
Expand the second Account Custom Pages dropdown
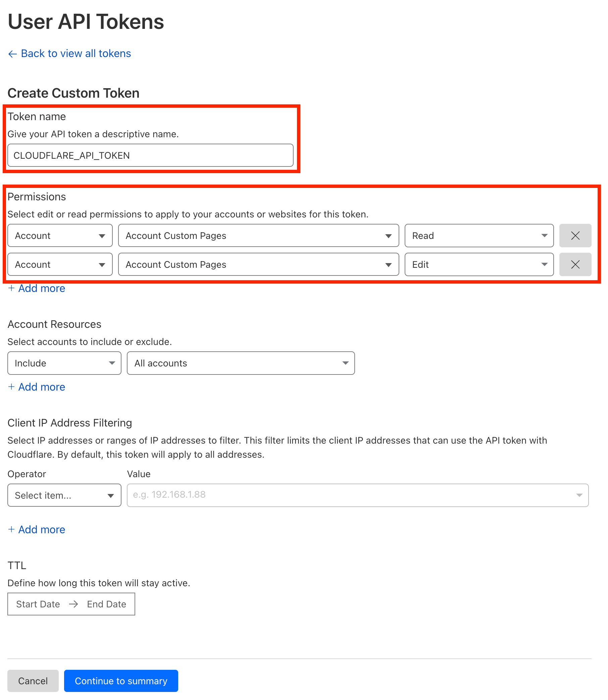coord(258,264)
